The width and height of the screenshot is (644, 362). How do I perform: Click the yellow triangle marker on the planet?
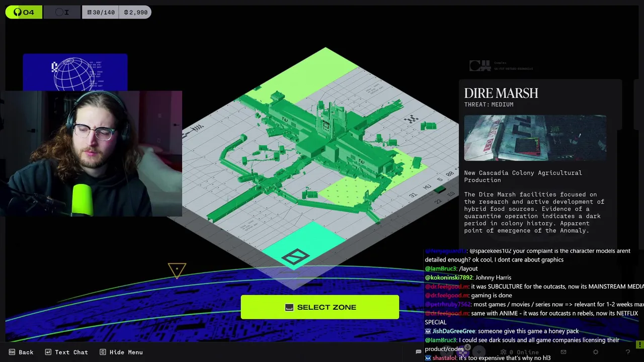coord(177,270)
